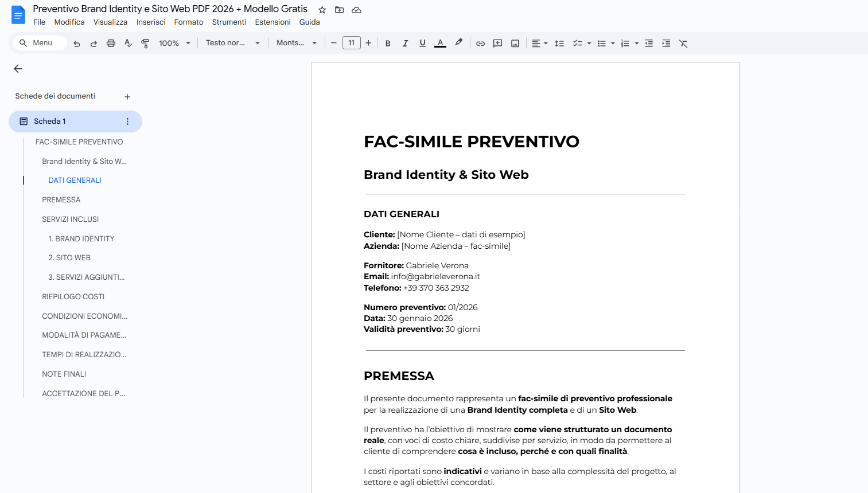868x493 pixels.
Task: Click the Insert image icon
Action: click(x=515, y=44)
